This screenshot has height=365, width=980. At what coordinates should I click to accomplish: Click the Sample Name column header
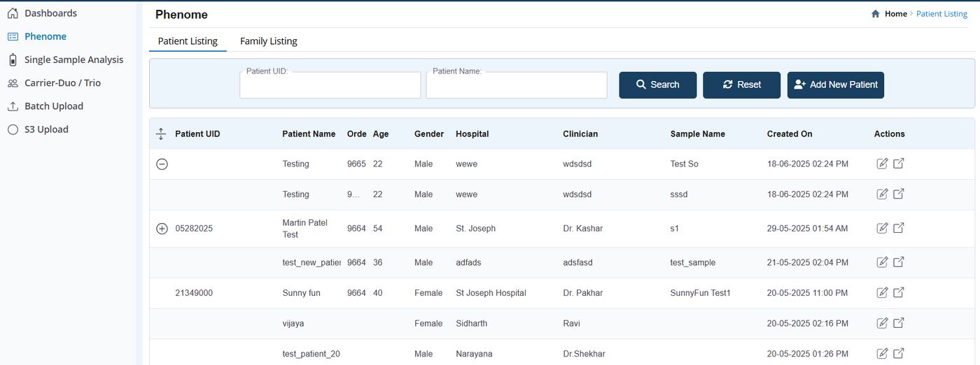pyautogui.click(x=698, y=134)
